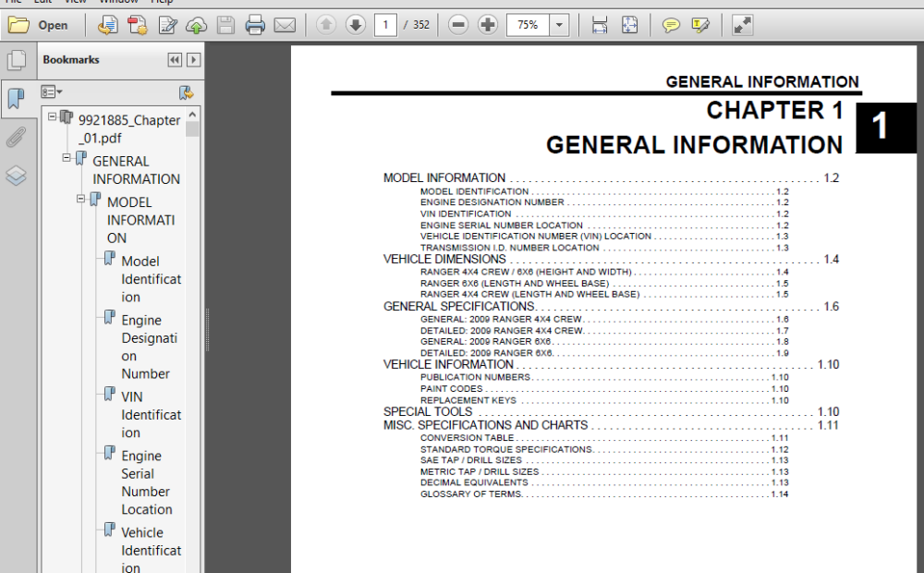Go to previous page with up arrow
Screen dimensions: 924x573
pyautogui.click(x=326, y=25)
